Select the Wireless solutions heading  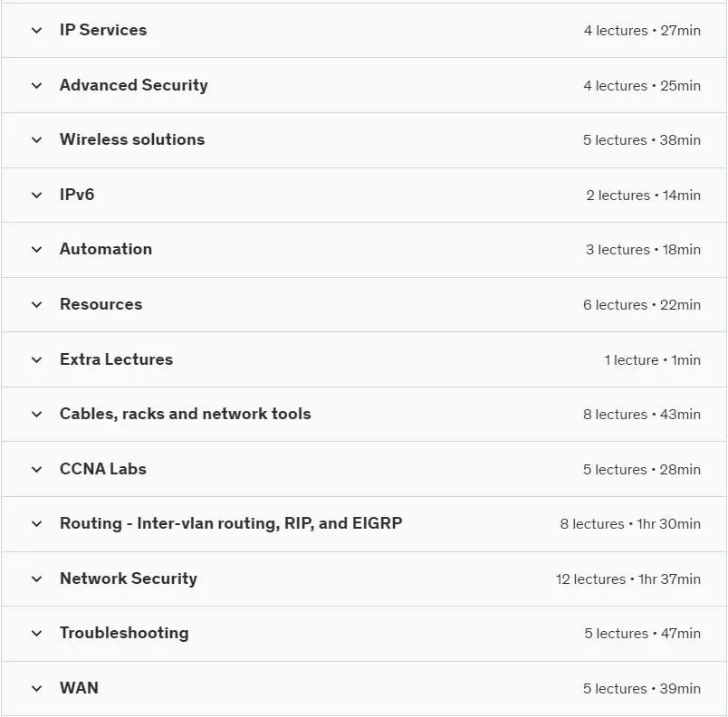coord(132,139)
